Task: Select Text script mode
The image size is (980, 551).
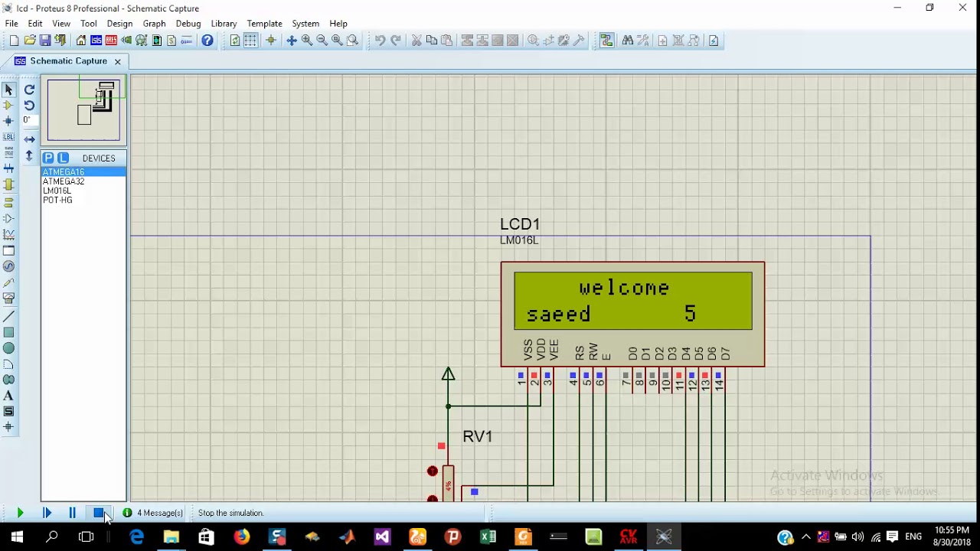Action: [9, 152]
